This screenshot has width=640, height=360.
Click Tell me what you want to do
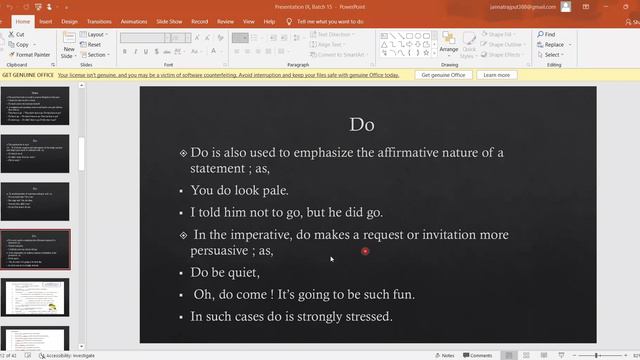coord(330,22)
